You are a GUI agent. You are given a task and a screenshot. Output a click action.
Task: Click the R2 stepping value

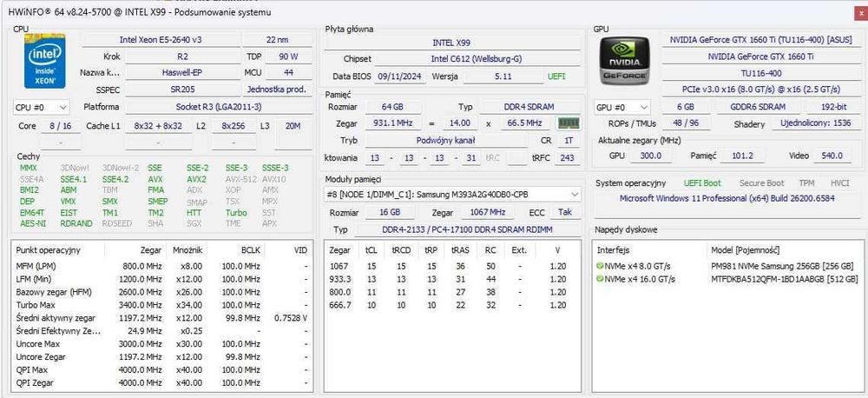click(182, 56)
